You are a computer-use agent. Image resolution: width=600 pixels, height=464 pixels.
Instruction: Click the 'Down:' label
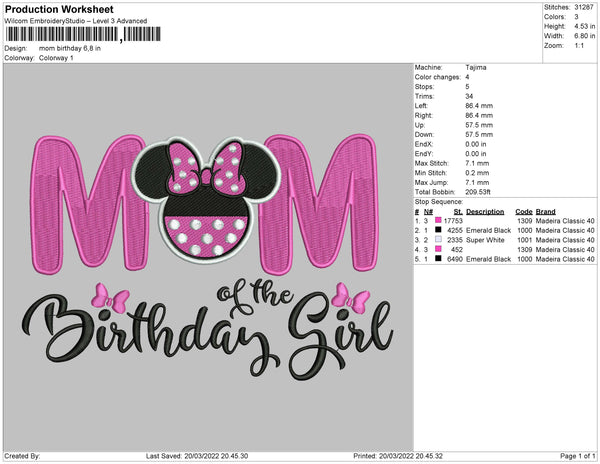[424, 134]
